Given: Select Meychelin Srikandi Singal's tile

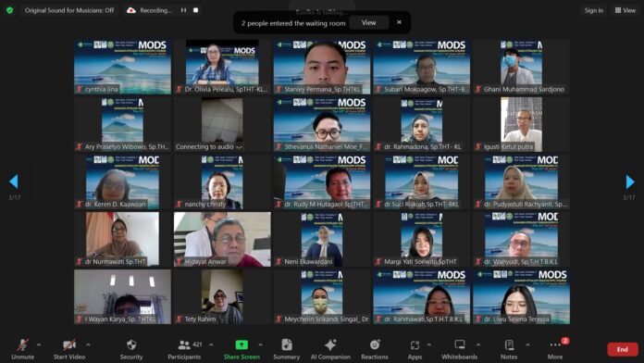Looking at the screenshot, I should (x=322, y=297).
